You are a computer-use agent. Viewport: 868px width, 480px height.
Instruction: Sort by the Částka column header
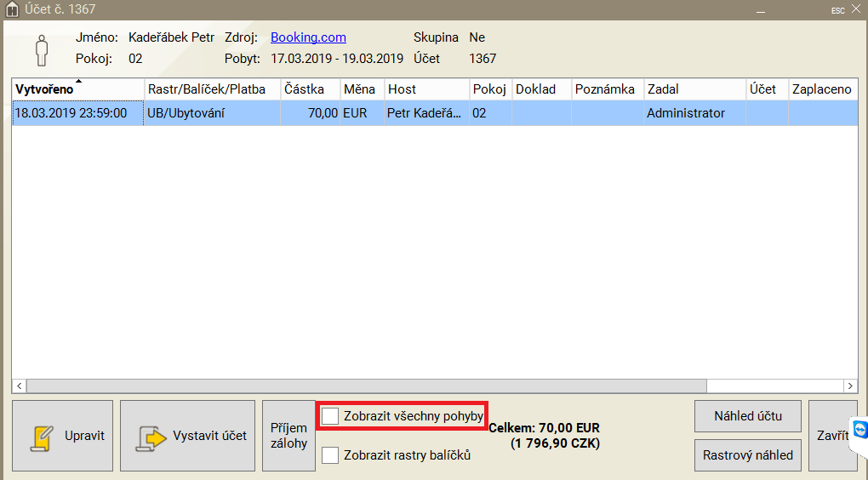tap(310, 89)
